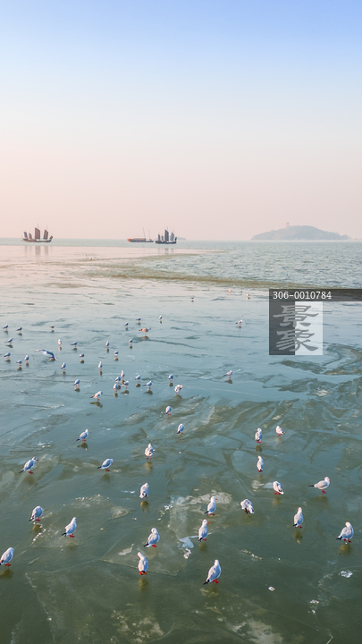This screenshot has width=362, height=644.
Task: Click the junk's reflection on the water
Action: pos(37,250)
